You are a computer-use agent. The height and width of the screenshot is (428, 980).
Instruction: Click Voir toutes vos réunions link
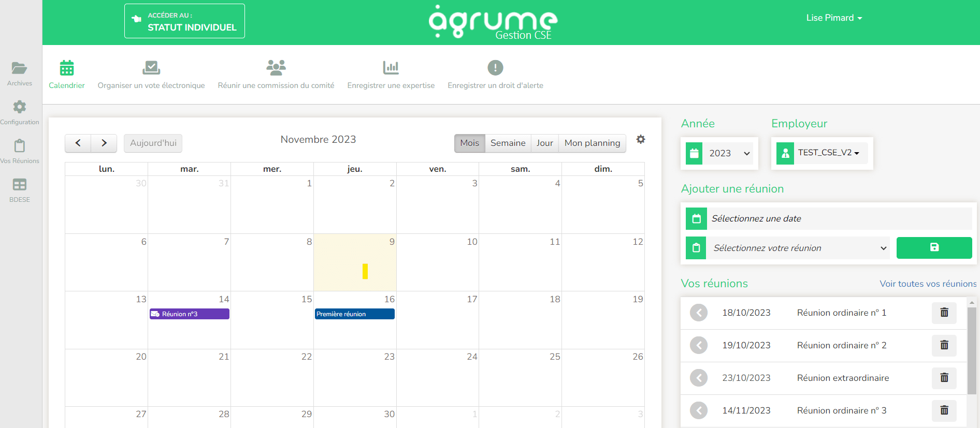tap(928, 284)
